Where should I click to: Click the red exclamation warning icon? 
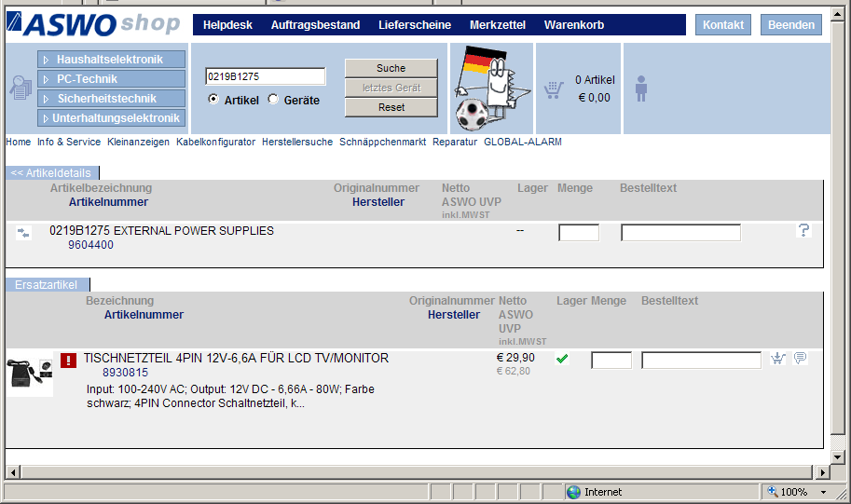[68, 360]
